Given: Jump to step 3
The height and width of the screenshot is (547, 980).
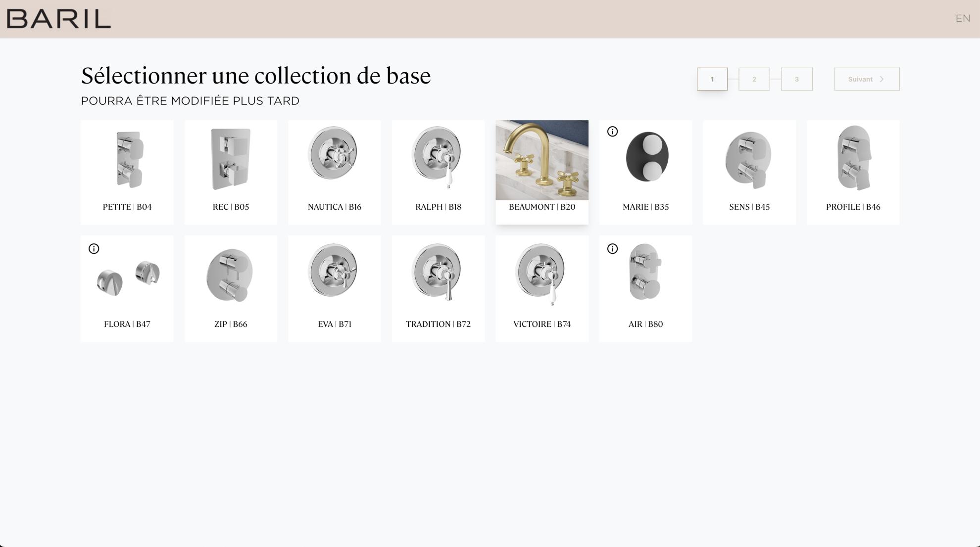Looking at the screenshot, I should coord(796,79).
